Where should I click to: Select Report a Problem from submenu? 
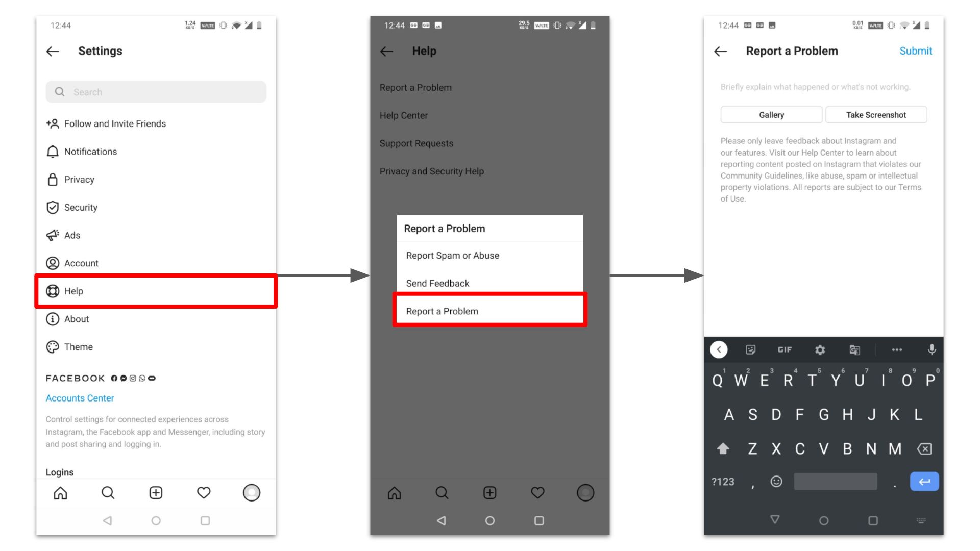pos(489,311)
